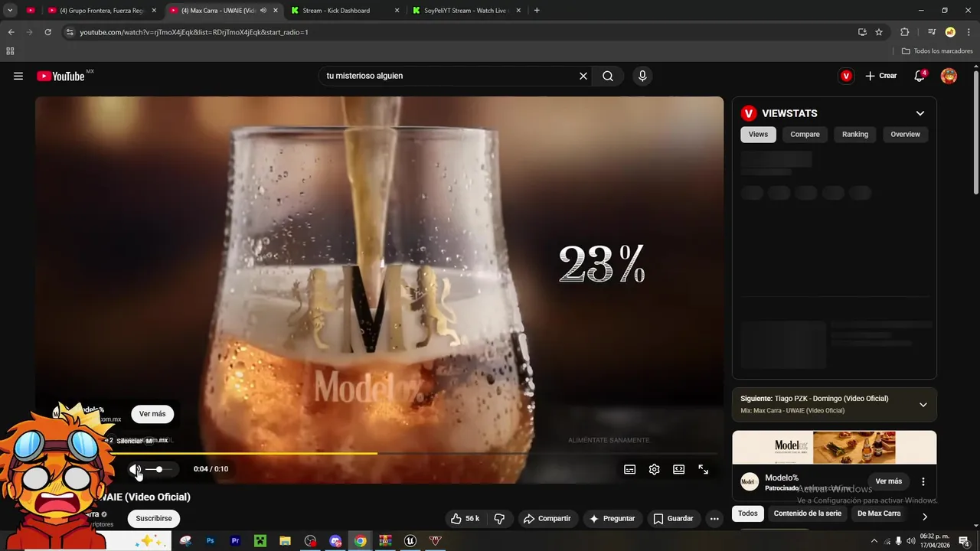
Task: Dislike the video
Action: (x=499, y=518)
